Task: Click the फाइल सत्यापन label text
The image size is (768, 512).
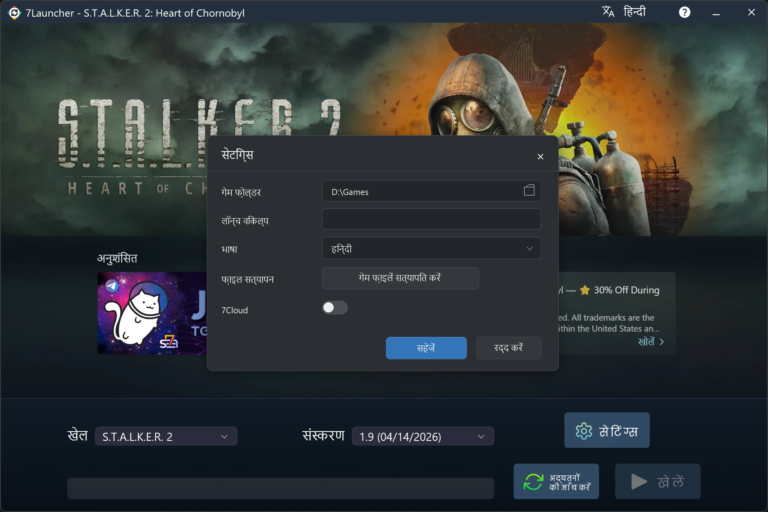Action: tap(247, 280)
